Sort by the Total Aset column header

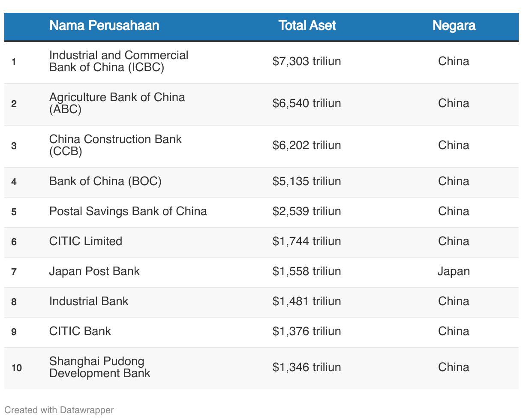pyautogui.click(x=307, y=25)
